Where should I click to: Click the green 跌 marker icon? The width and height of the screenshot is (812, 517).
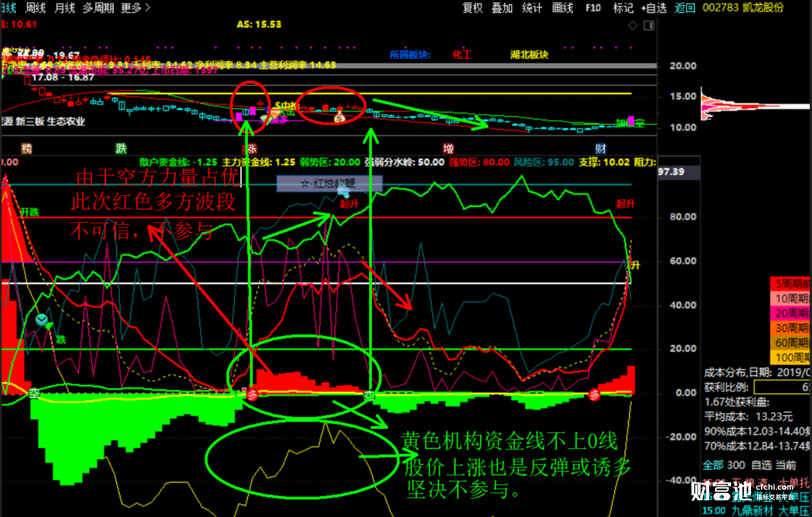coord(121,148)
